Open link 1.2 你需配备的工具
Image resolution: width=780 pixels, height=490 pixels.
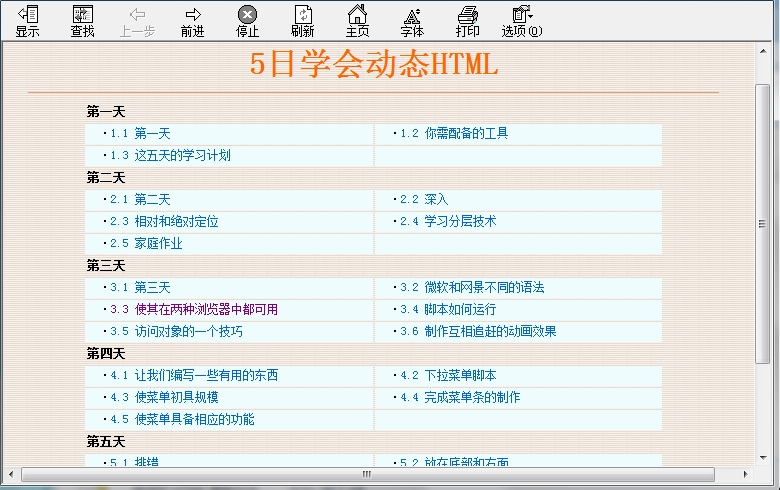(x=454, y=133)
